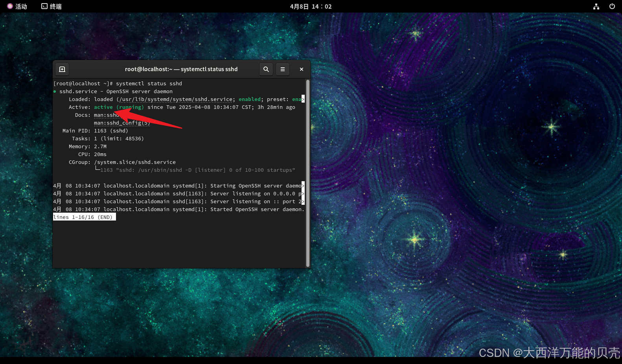Search the terminal output
The height and width of the screenshot is (364, 622).
[x=266, y=69]
